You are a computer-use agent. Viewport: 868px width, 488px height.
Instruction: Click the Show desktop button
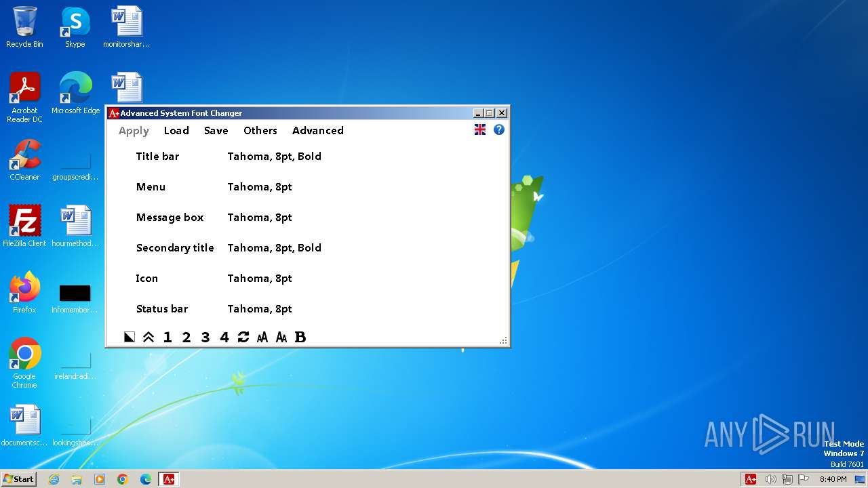coord(860,479)
